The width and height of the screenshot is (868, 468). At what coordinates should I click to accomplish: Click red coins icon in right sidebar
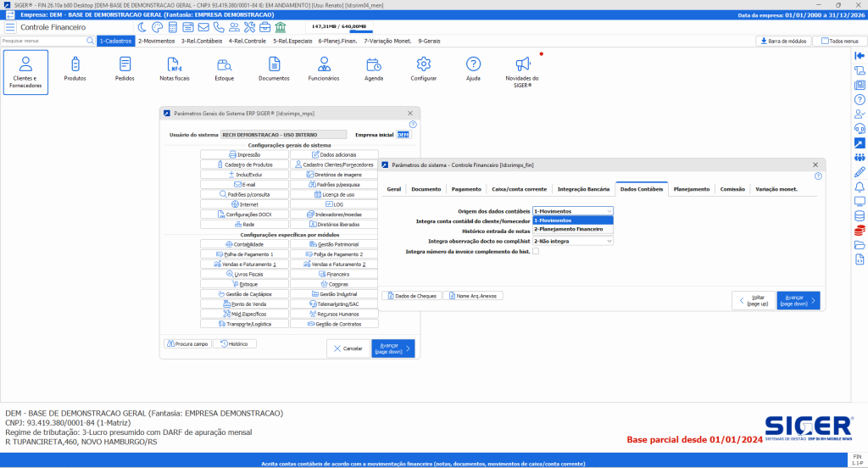coord(860,231)
